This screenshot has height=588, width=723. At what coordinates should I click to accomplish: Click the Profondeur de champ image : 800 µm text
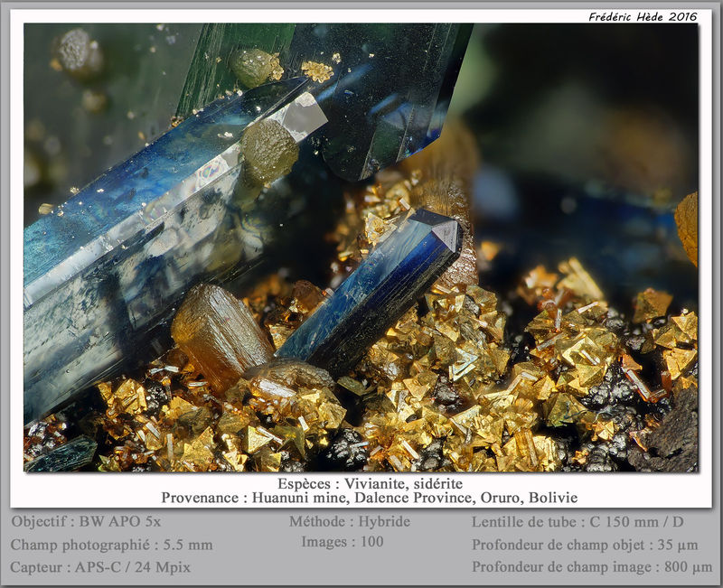(x=592, y=567)
